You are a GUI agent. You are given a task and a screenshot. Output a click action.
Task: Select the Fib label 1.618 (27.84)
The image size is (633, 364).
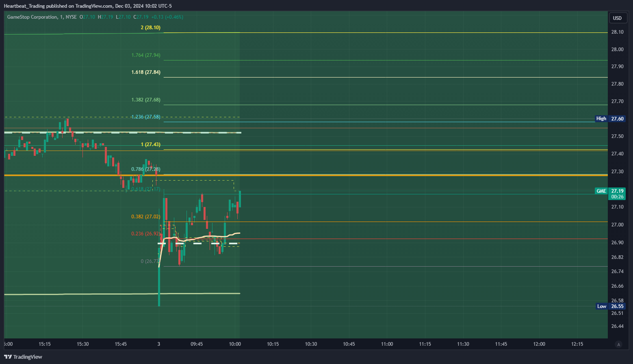pyautogui.click(x=146, y=72)
